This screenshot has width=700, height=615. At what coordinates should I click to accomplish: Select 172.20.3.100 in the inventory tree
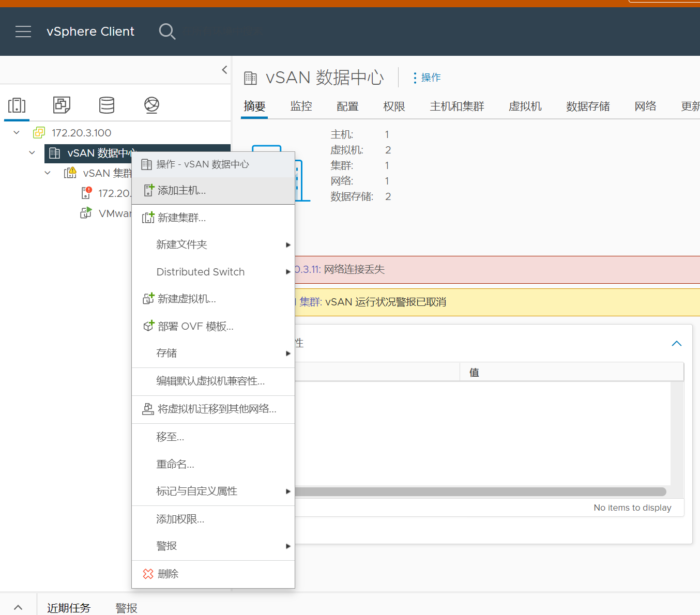pyautogui.click(x=81, y=133)
